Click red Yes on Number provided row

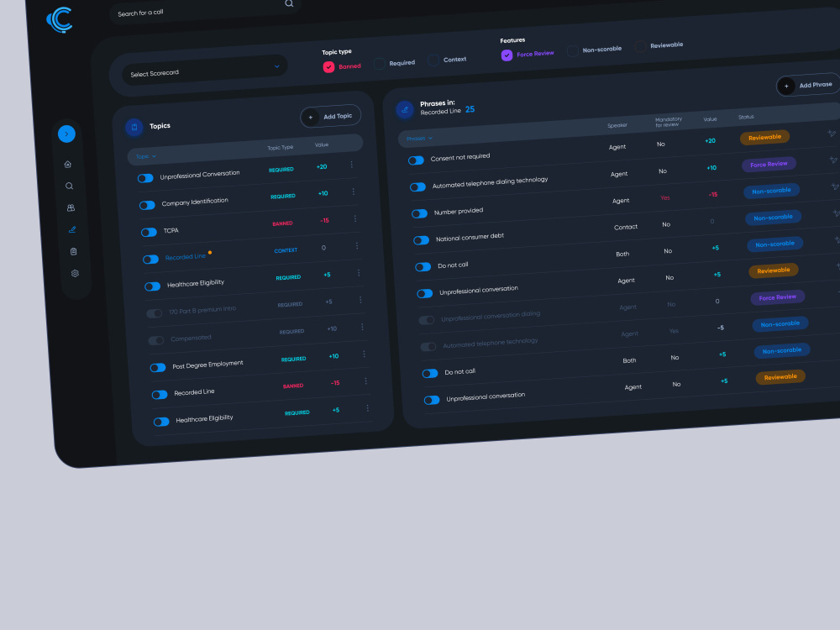click(664, 197)
